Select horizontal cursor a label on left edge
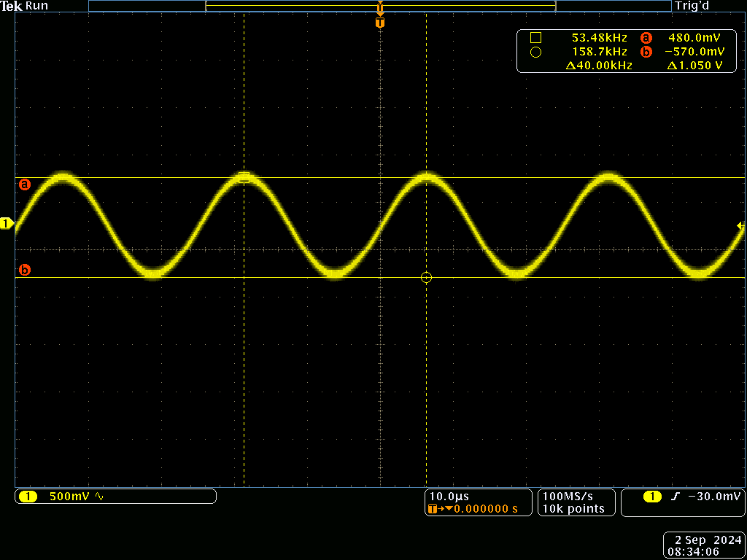This screenshot has height=560, width=747. click(x=25, y=184)
